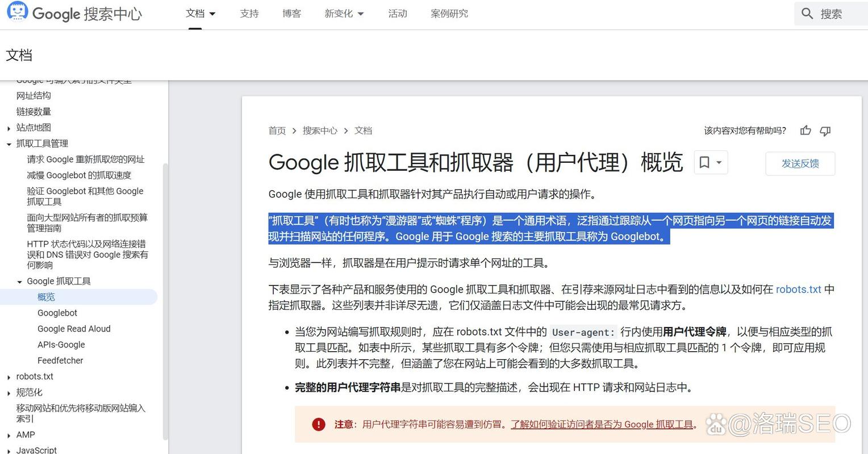Viewport: 868px width, 454px height.
Task: Open the bookmark dropdown arrow
Action: [719, 162]
